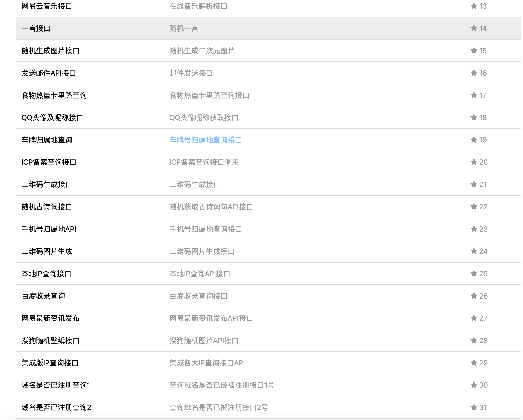Star the 百度收录查询 entry

point(474,296)
